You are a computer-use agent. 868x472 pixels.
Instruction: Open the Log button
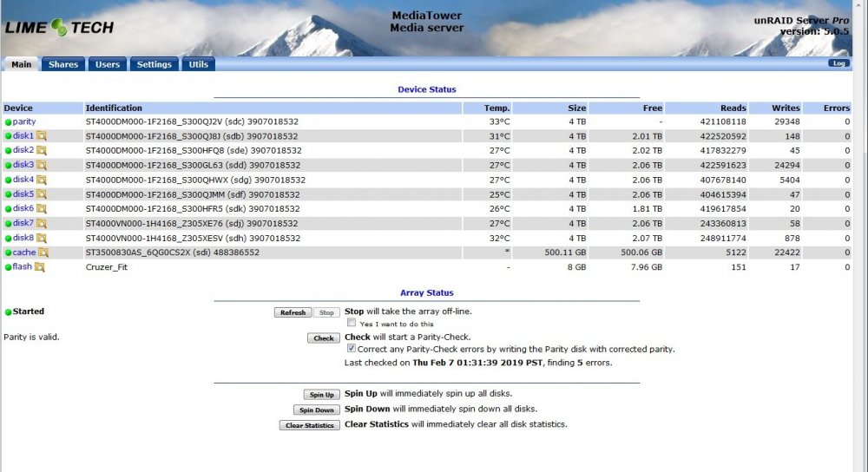pyautogui.click(x=838, y=63)
